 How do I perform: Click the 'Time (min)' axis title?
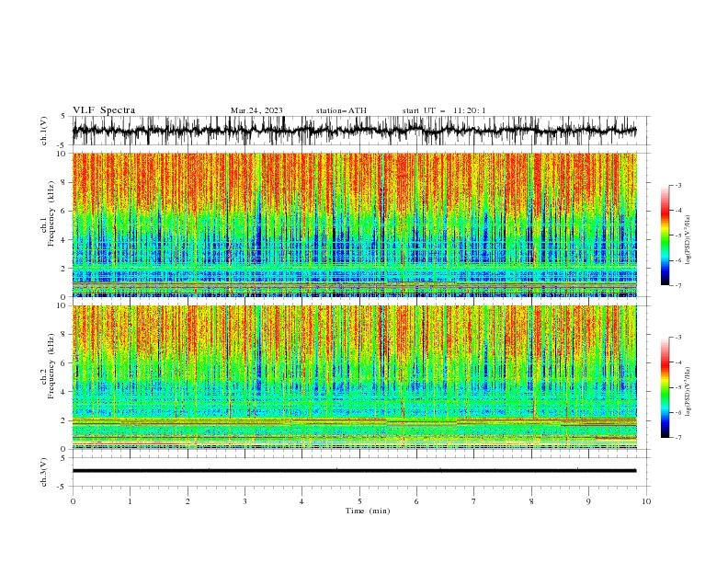click(x=368, y=511)
